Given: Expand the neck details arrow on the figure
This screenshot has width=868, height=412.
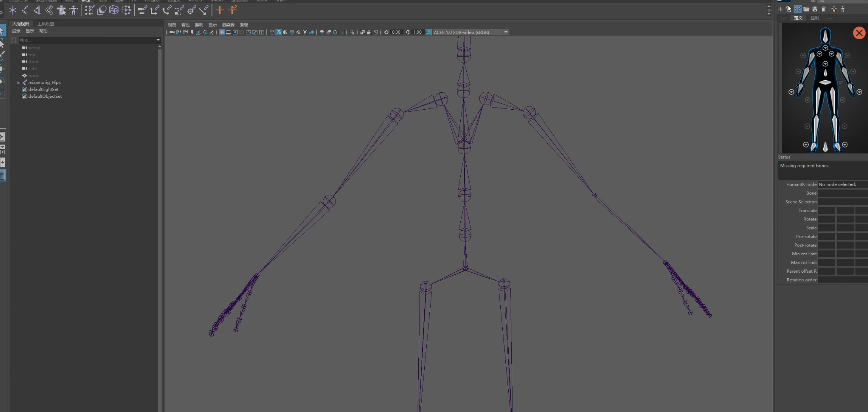Looking at the screenshot, I should click(x=825, y=48).
